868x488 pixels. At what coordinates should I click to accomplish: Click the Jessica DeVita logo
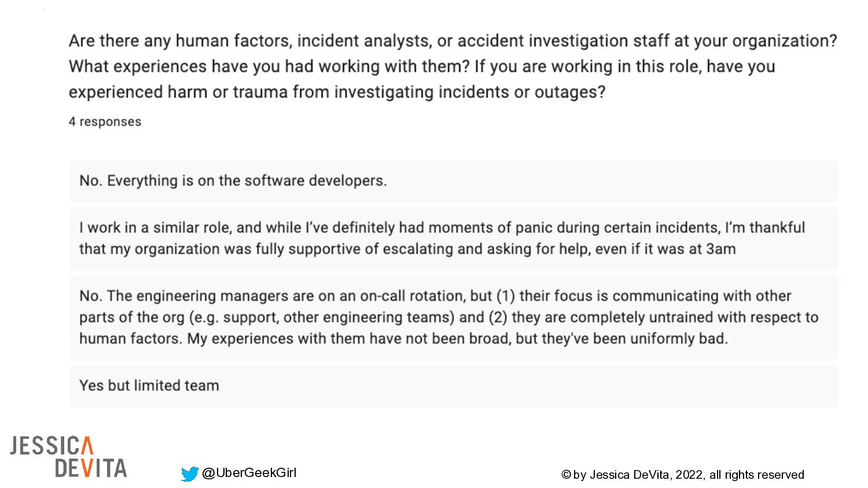click(x=68, y=457)
